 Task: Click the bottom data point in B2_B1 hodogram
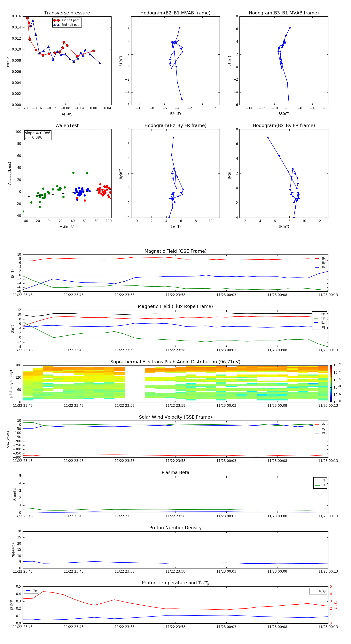click(182, 100)
